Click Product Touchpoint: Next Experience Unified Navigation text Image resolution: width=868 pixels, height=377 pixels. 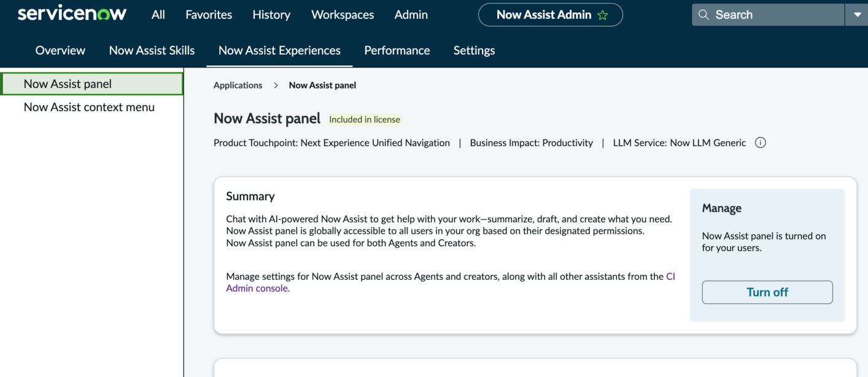pyautogui.click(x=331, y=142)
